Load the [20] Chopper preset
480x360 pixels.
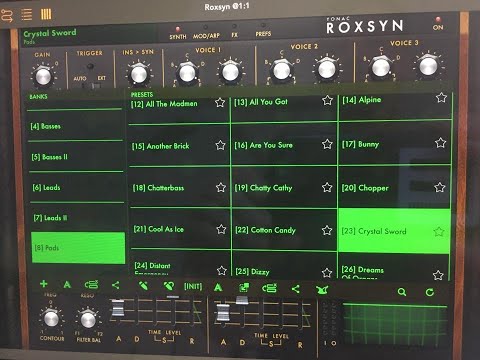pos(394,187)
